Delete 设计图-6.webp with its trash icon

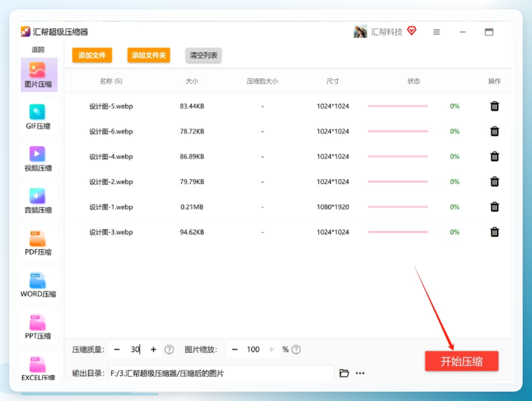(x=494, y=131)
